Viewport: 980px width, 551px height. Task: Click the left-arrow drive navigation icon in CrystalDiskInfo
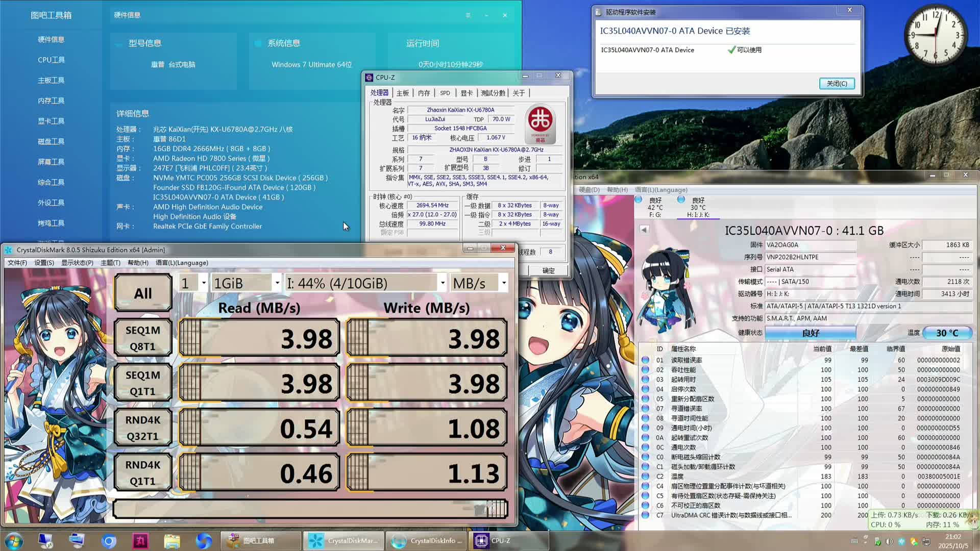[x=644, y=229]
